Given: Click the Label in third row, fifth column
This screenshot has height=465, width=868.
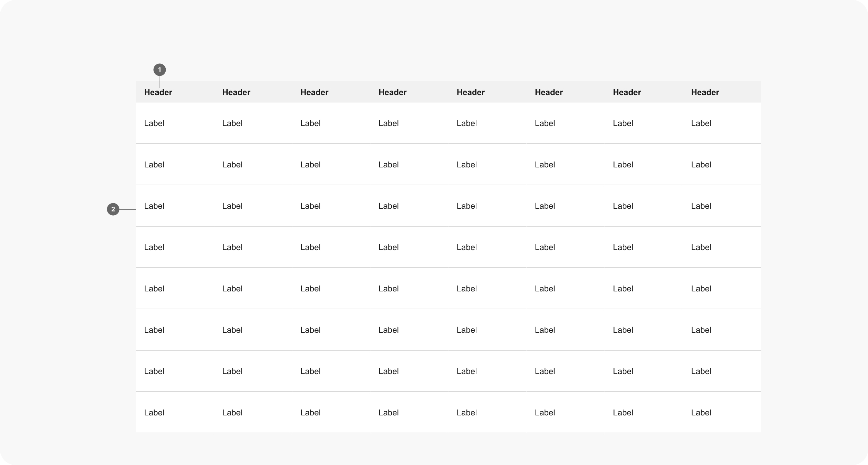Looking at the screenshot, I should 467,206.
